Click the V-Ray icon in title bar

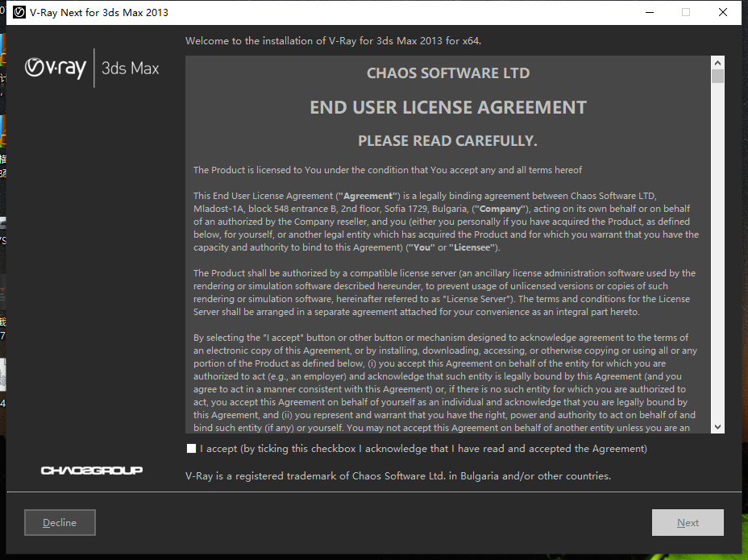[x=19, y=12]
